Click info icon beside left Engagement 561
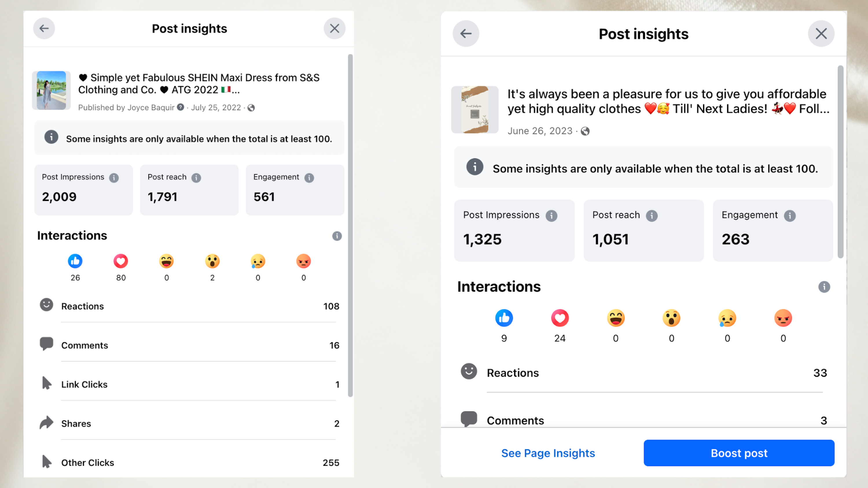The width and height of the screenshot is (868, 488). pos(309,178)
